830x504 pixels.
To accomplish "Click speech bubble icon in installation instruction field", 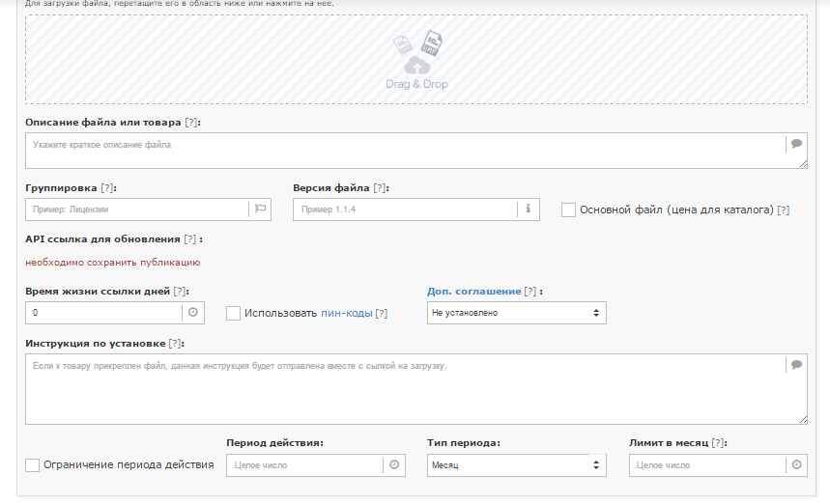I will pos(796,365).
